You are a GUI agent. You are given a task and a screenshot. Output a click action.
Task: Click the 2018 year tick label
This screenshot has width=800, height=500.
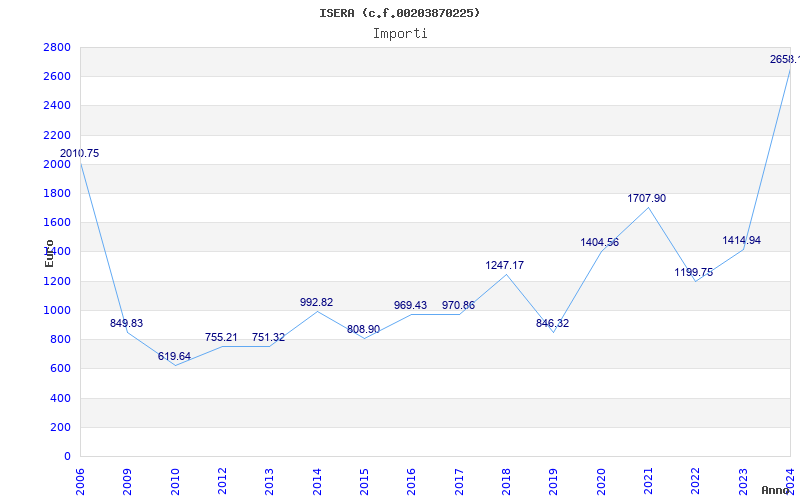(x=506, y=482)
